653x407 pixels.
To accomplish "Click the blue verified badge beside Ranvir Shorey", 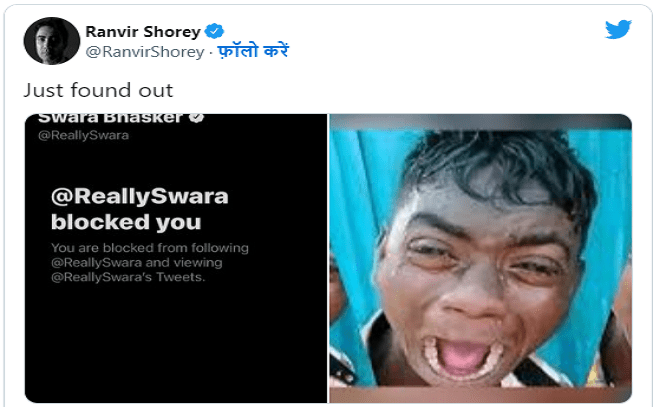I will point(214,31).
